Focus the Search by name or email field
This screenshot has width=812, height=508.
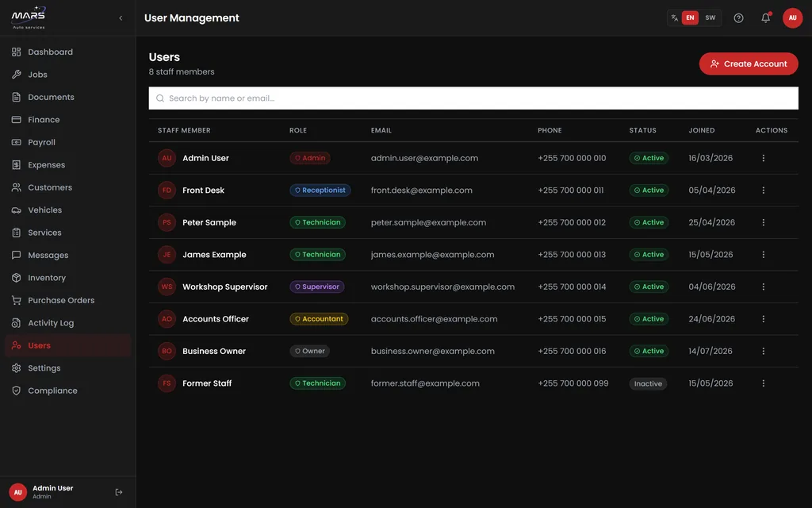pyautogui.click(x=473, y=98)
